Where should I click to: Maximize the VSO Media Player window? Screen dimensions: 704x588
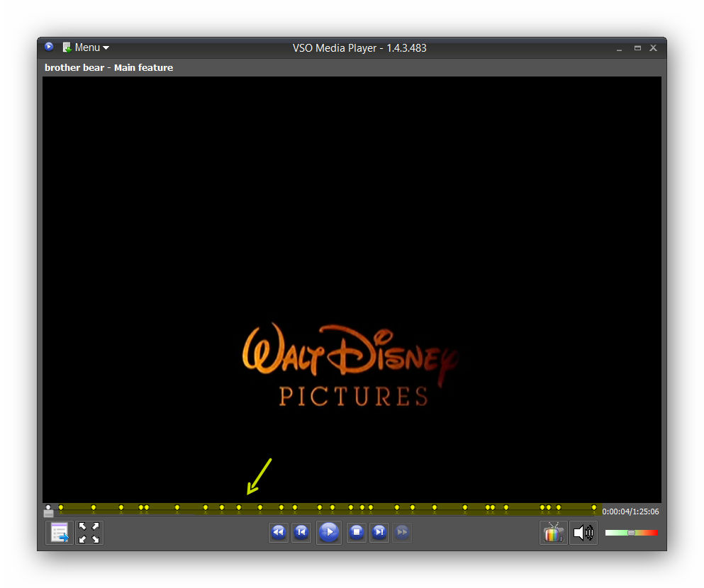point(637,48)
